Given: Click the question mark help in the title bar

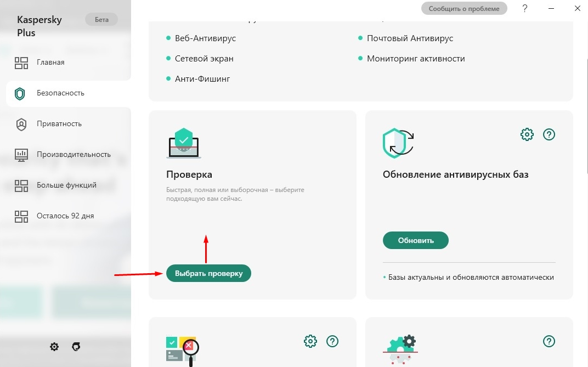Looking at the screenshot, I should [x=525, y=8].
